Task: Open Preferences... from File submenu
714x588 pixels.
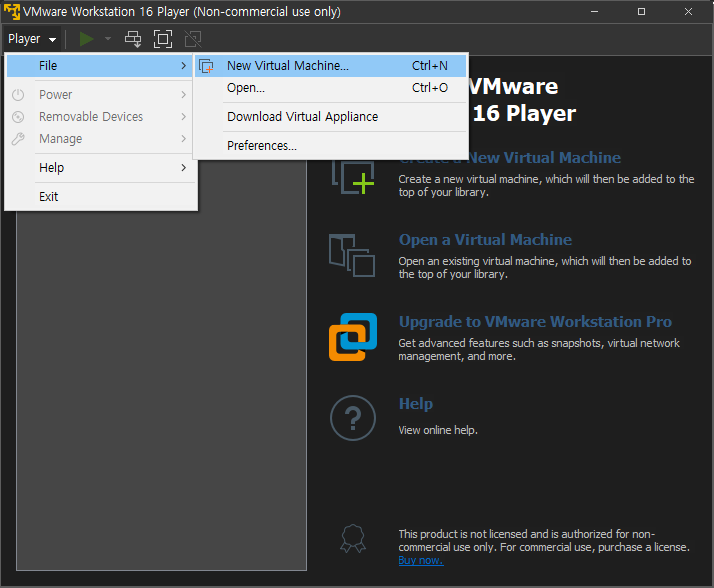Action: (331, 146)
